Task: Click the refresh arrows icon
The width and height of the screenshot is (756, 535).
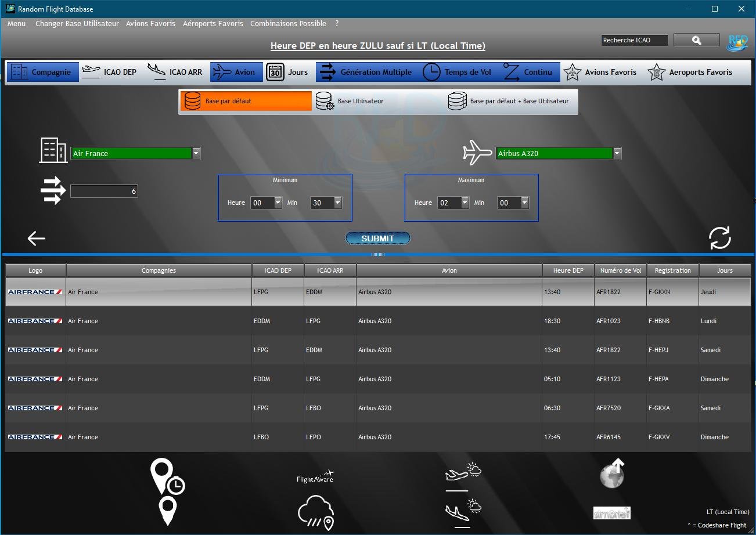Action: pos(719,238)
